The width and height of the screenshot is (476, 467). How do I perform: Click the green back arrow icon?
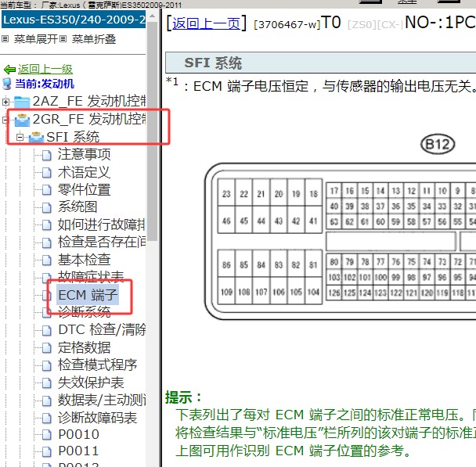[x=9, y=70]
